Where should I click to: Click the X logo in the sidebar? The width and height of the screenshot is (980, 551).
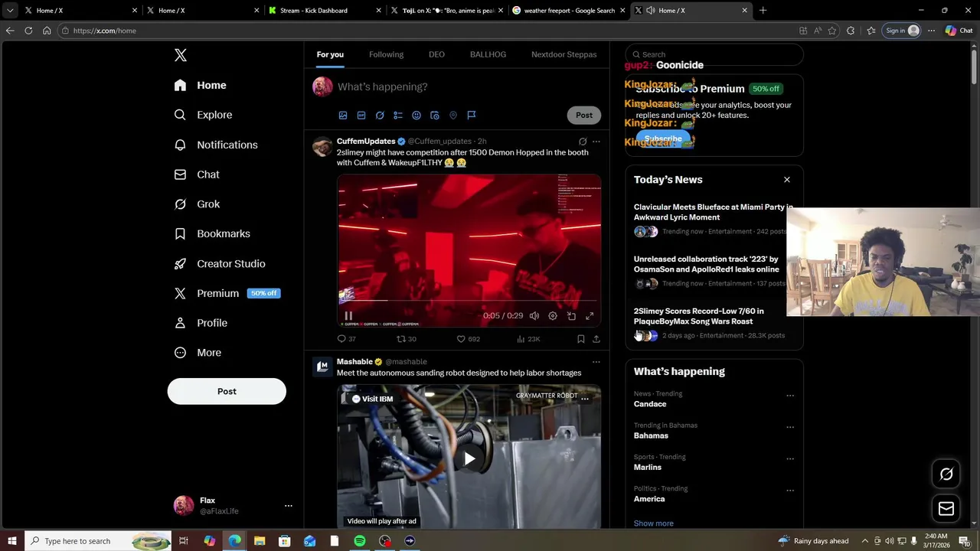[x=181, y=55]
